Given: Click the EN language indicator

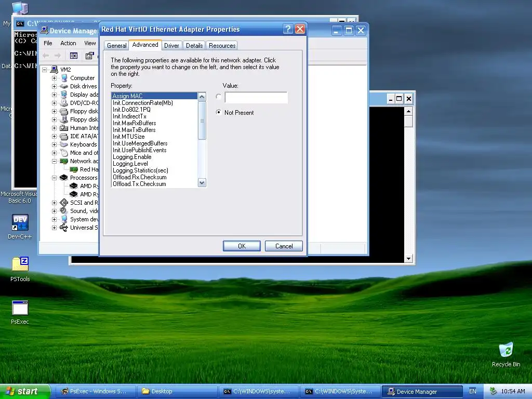Looking at the screenshot, I should tap(472, 391).
